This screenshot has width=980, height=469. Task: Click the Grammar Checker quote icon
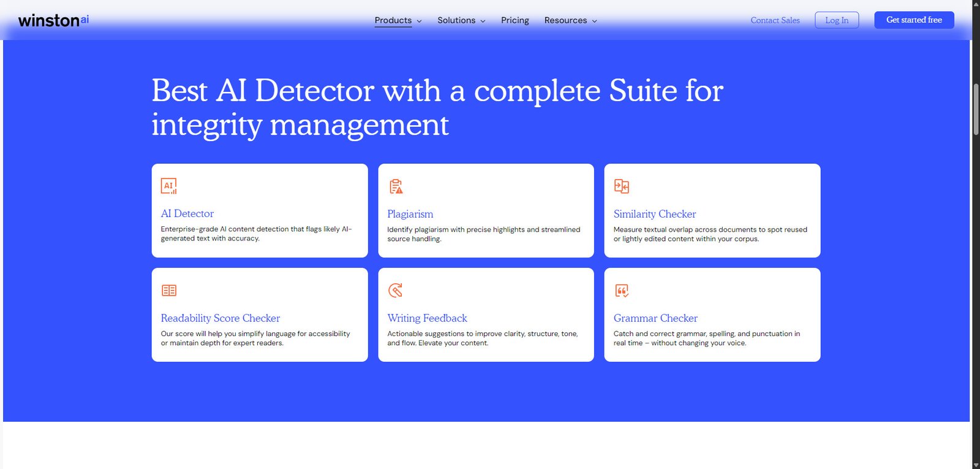pos(622,291)
